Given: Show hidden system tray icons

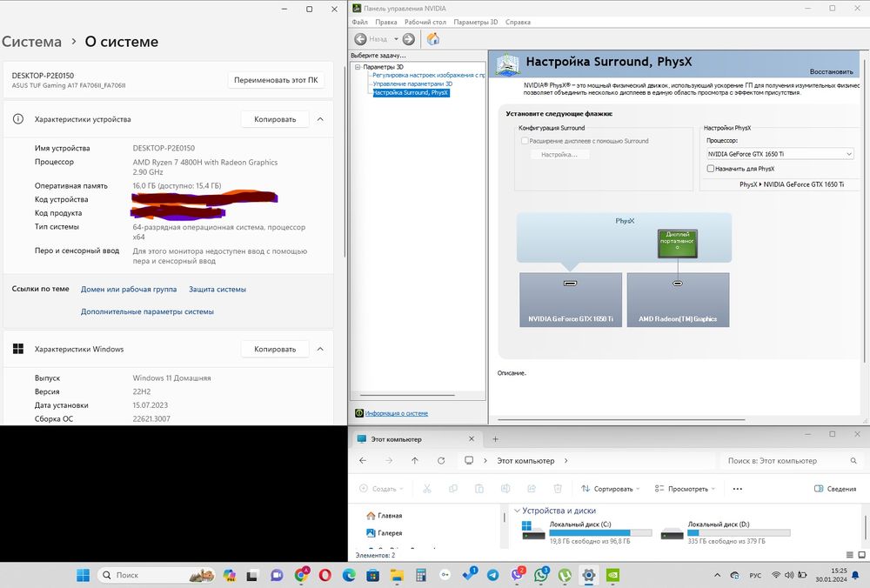Looking at the screenshot, I should [x=717, y=575].
